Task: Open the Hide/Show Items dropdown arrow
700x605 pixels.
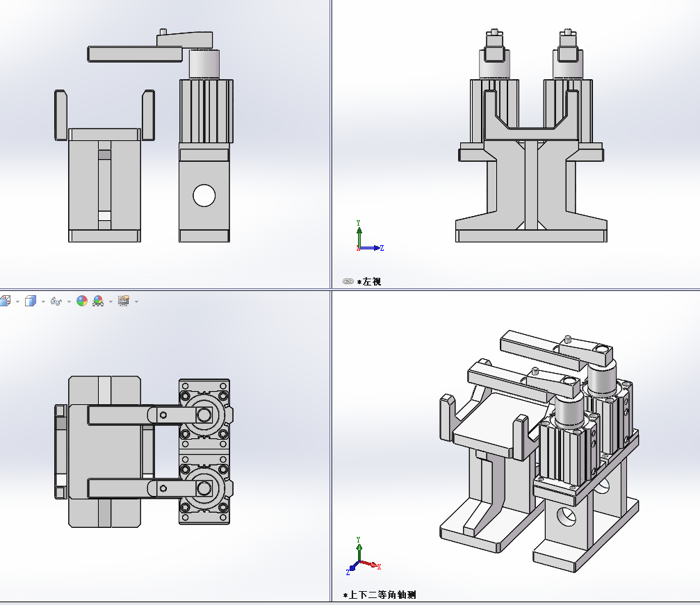Action: pyautogui.click(x=69, y=302)
